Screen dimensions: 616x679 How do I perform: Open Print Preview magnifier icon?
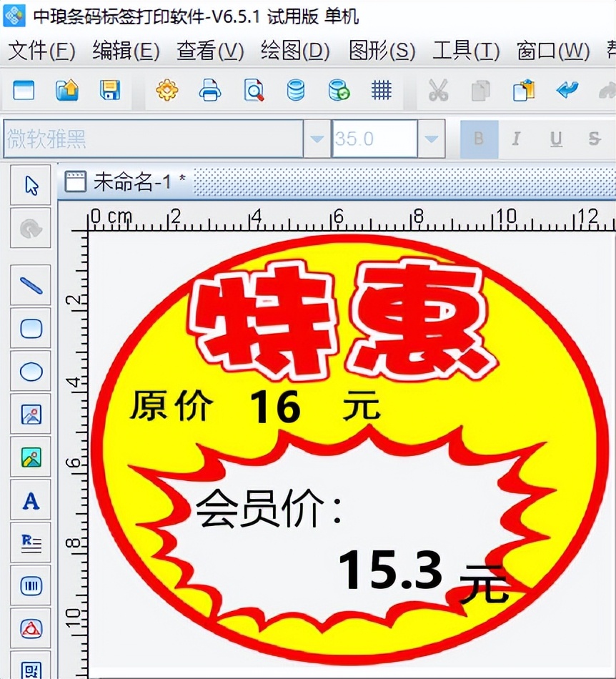254,91
